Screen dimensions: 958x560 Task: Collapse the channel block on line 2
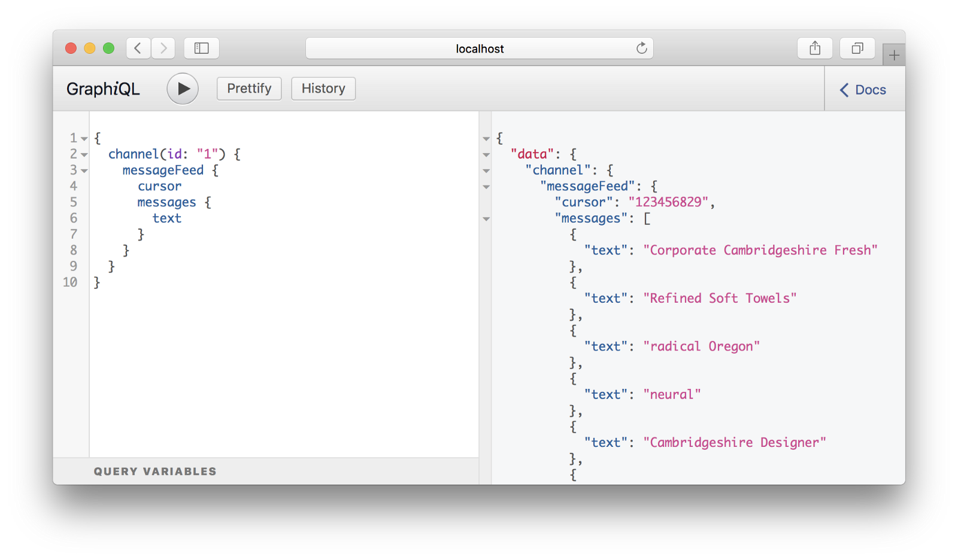(x=84, y=155)
